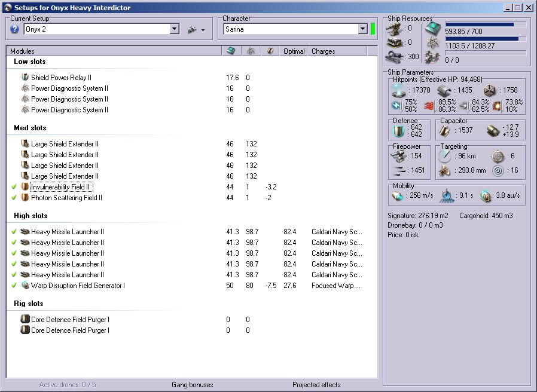Click the missile volley icon showing 1451
Image resolution: width=537 pixels, height=392 pixels.
click(398, 170)
